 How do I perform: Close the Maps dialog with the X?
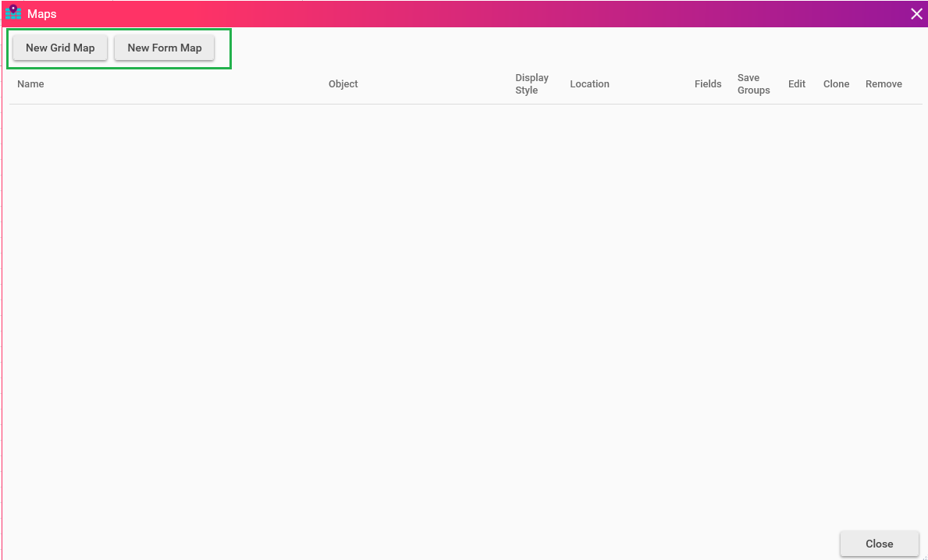[x=916, y=13]
